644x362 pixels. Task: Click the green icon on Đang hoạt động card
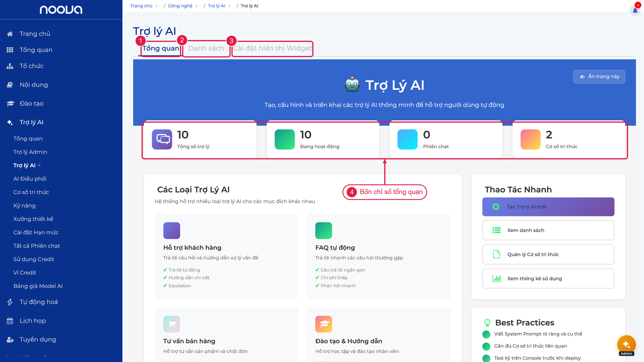point(285,139)
